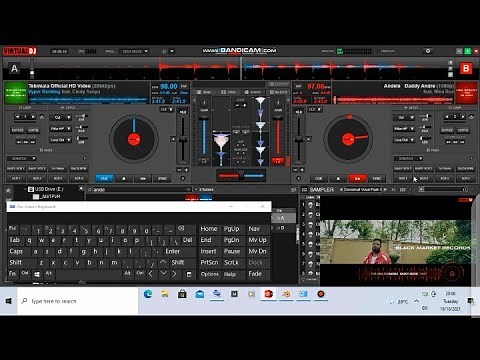
Task: Click deck B pitch plus button
Action: [302, 170]
